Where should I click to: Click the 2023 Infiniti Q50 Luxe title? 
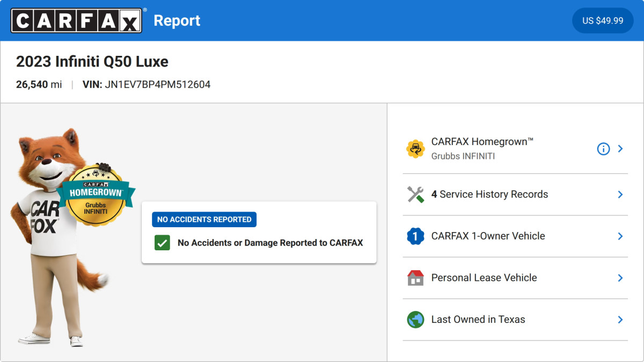coord(92,62)
